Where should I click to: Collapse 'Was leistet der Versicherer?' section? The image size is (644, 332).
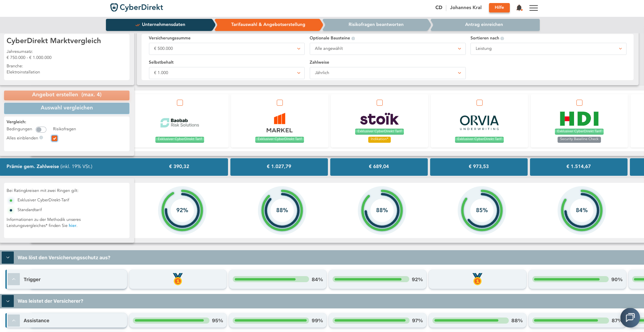point(8,301)
